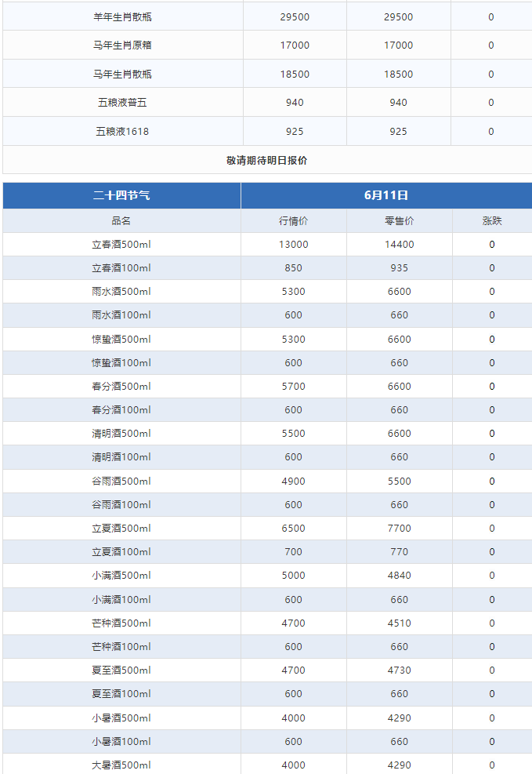Click 小满酒500ml market price 5000
Image resolution: width=532 pixels, height=774 pixels.
293,575
